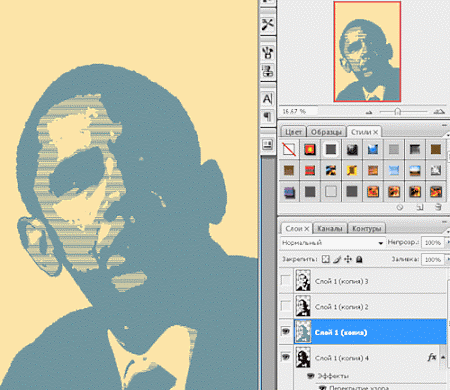
Task: Apply the red style with yellow center
Action: (310, 149)
